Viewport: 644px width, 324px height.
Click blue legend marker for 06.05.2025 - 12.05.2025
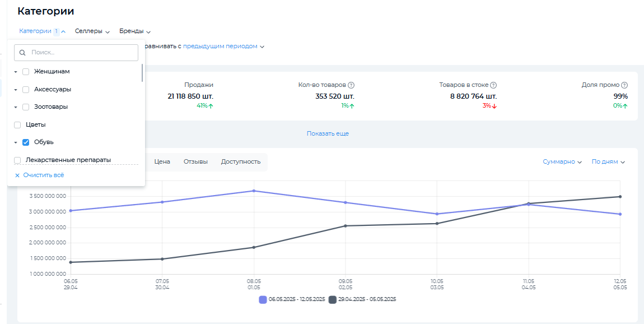tap(263, 299)
